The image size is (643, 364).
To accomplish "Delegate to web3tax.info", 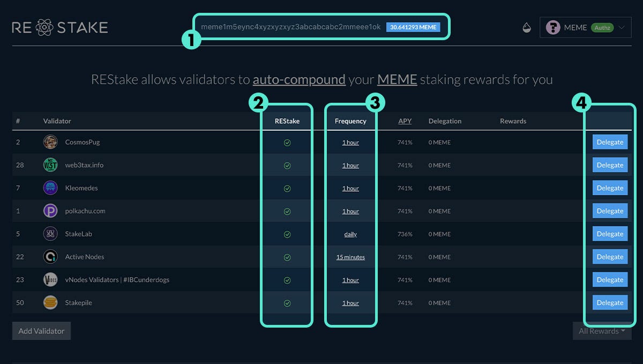I will coord(610,165).
